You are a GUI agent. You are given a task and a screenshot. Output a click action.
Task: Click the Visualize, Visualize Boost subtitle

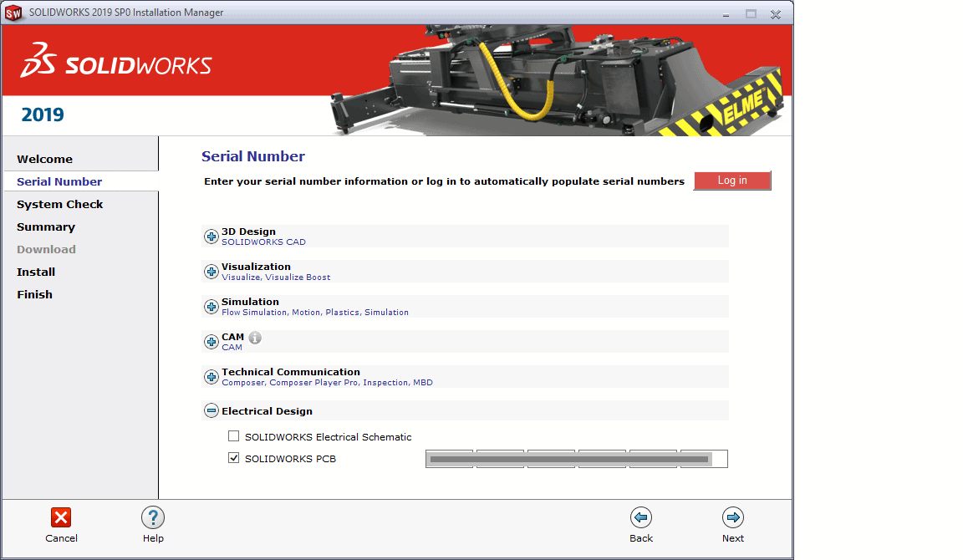pyautogui.click(x=276, y=277)
